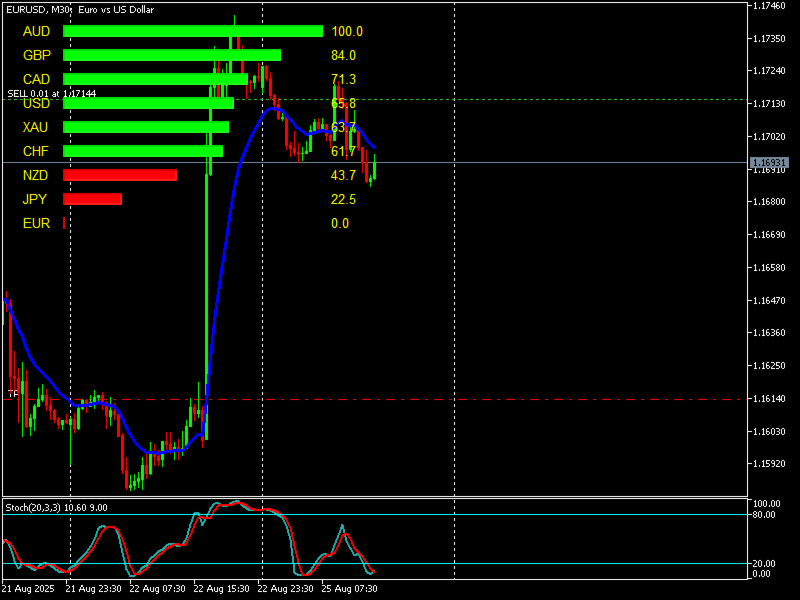Image resolution: width=800 pixels, height=600 pixels.
Task: Click the EUR strength value 0.0
Action: point(340,223)
